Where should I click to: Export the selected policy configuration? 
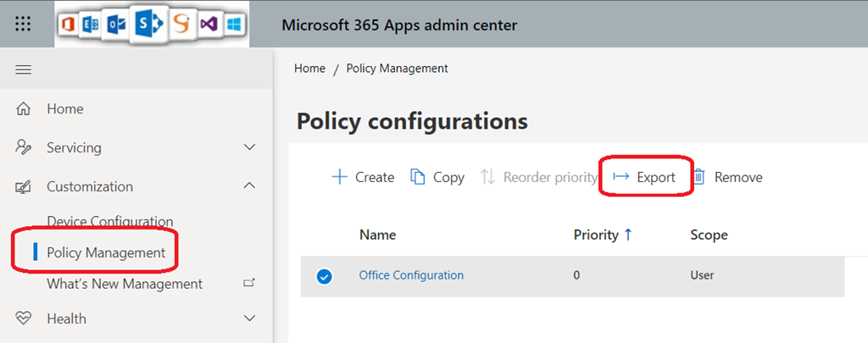645,177
